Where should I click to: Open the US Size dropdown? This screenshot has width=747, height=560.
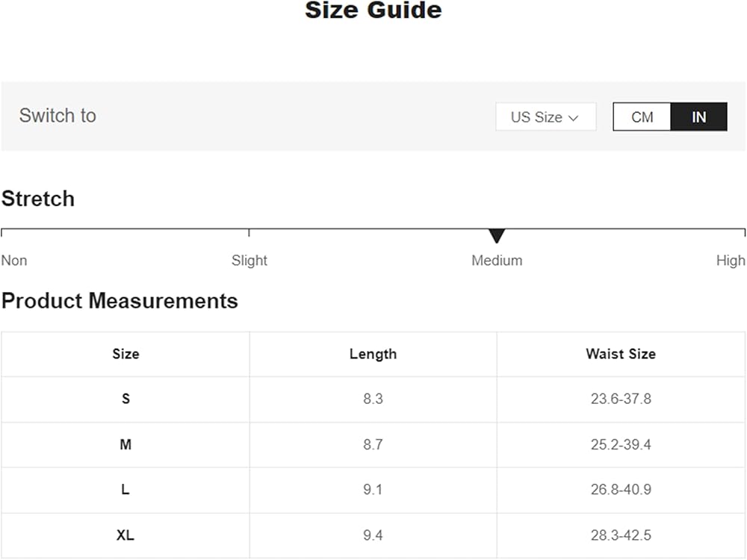point(545,117)
